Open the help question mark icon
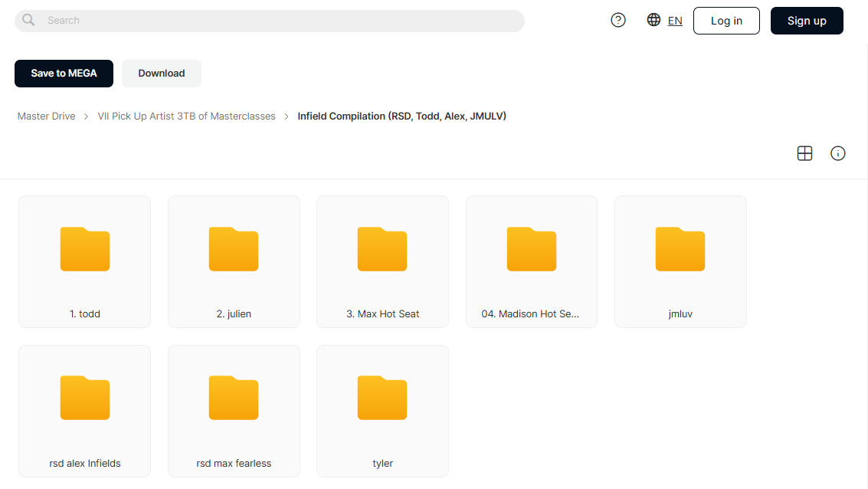 point(617,21)
